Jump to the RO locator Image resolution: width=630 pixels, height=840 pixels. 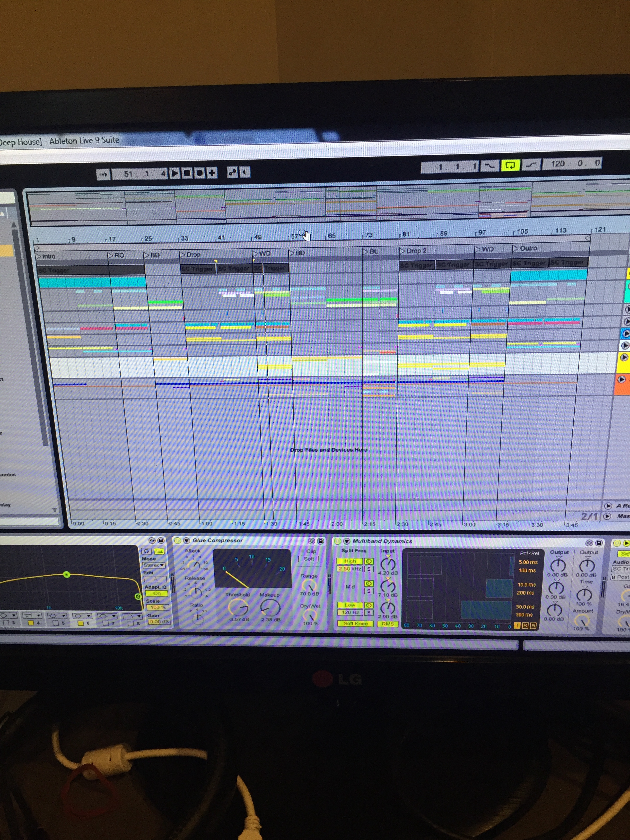click(x=116, y=255)
